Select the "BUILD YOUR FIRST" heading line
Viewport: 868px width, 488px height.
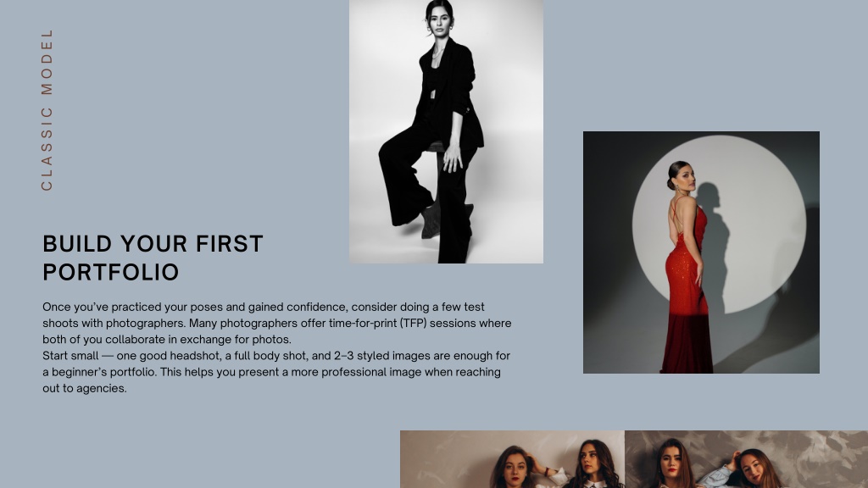click(153, 244)
